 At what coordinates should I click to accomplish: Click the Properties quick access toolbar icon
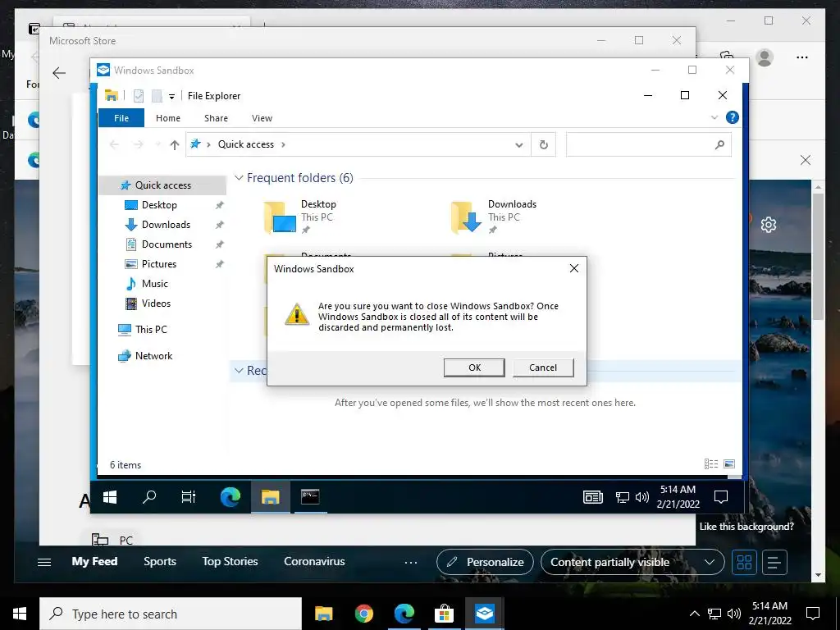[138, 96]
